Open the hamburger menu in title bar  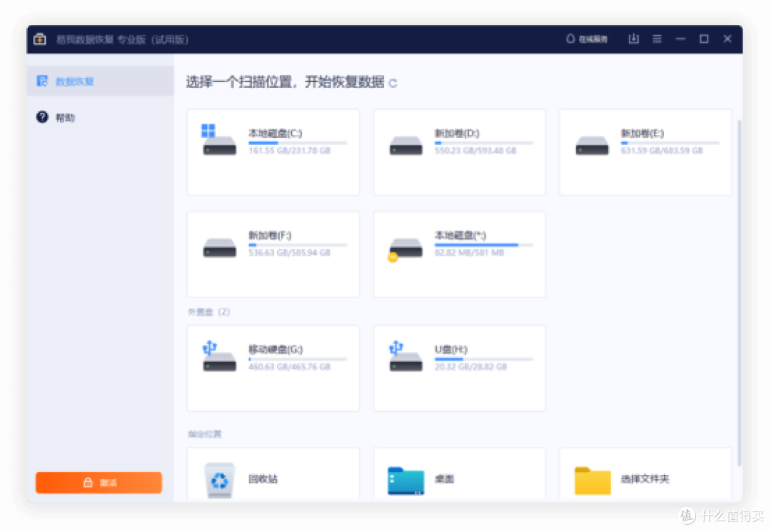click(x=657, y=39)
